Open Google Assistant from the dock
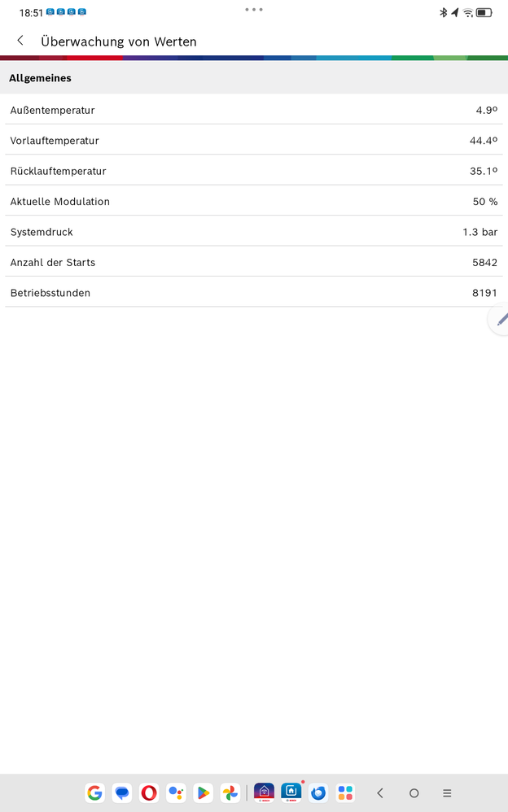This screenshot has width=508, height=812. click(x=176, y=792)
